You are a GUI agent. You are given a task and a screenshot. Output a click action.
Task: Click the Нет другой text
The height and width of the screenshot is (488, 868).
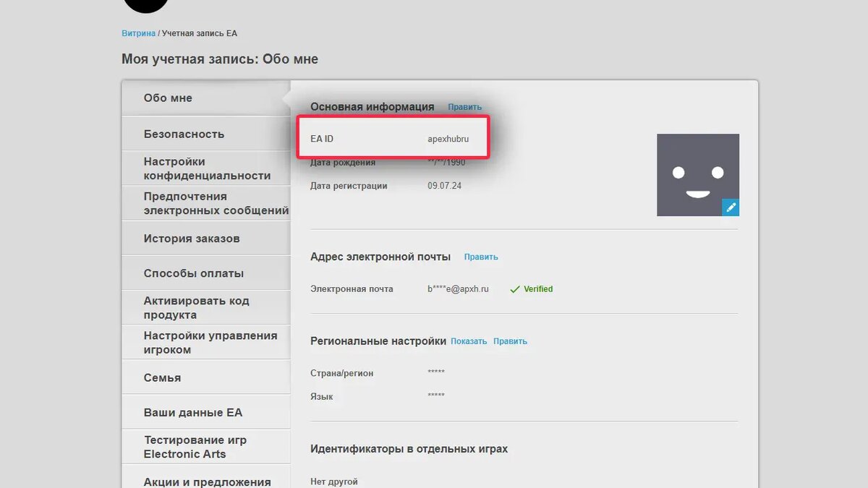click(x=333, y=481)
